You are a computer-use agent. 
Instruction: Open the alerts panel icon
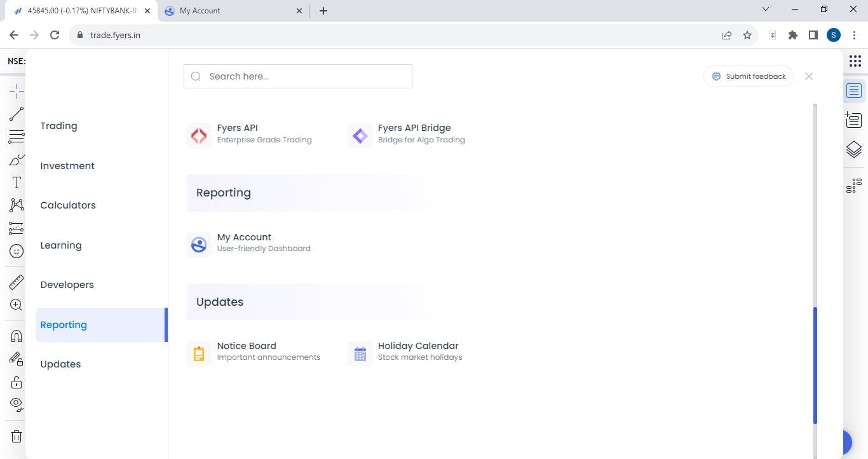click(854, 120)
